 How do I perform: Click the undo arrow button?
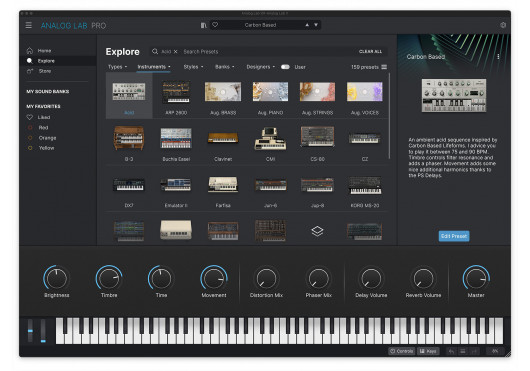click(451, 351)
